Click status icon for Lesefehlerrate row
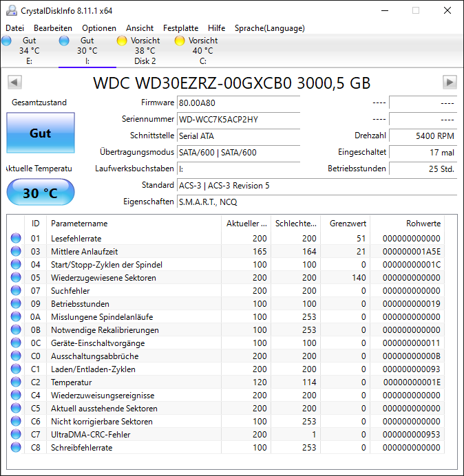The height and width of the screenshot is (476, 464). click(x=16, y=238)
